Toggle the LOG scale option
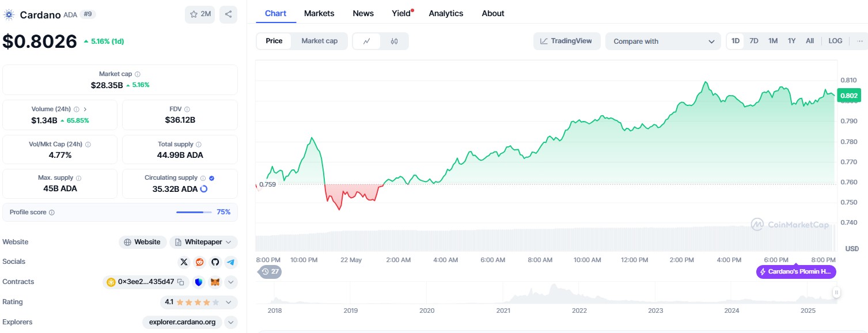This screenshot has height=333, width=868. pos(835,41)
